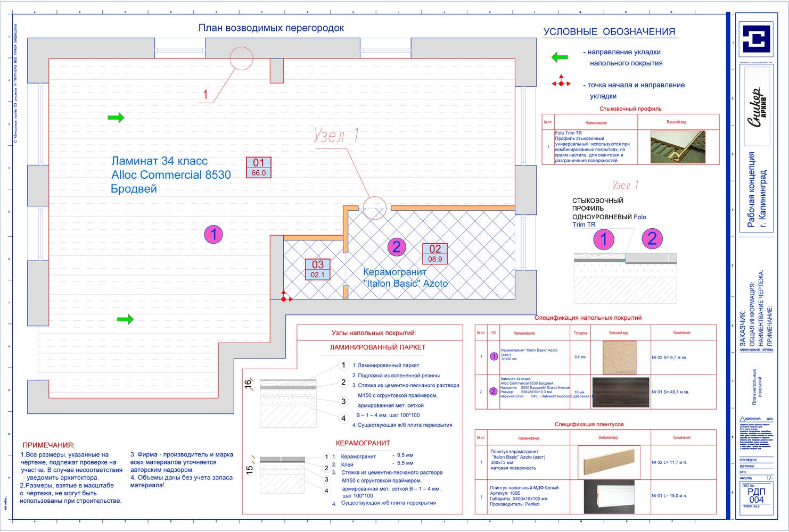Select room tag 02 08.9

(x=435, y=253)
